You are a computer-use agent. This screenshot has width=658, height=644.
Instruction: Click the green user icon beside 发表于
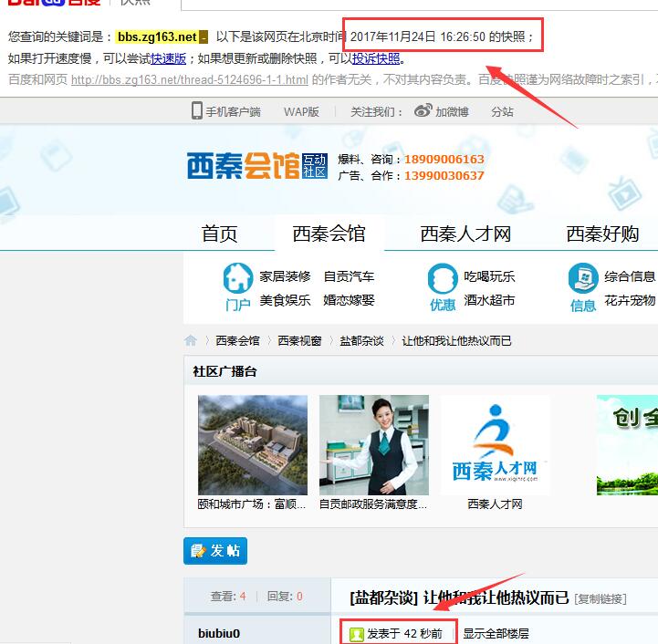pyautogui.click(x=357, y=634)
